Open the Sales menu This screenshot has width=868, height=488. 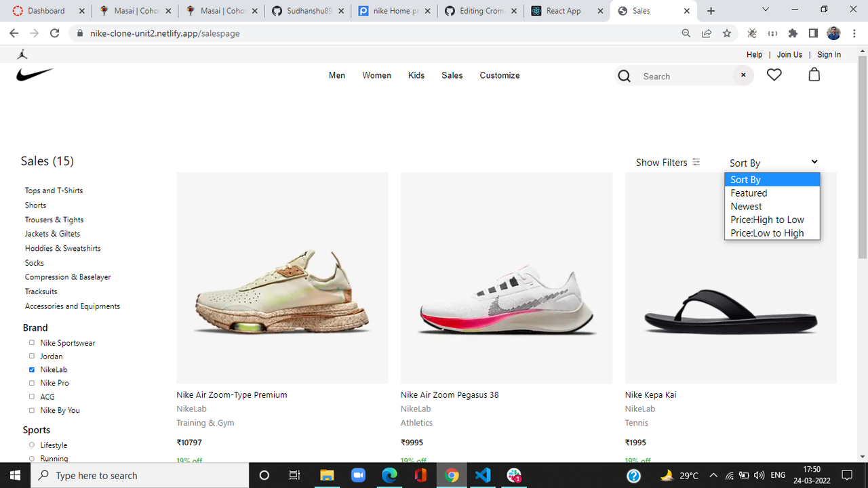click(452, 75)
